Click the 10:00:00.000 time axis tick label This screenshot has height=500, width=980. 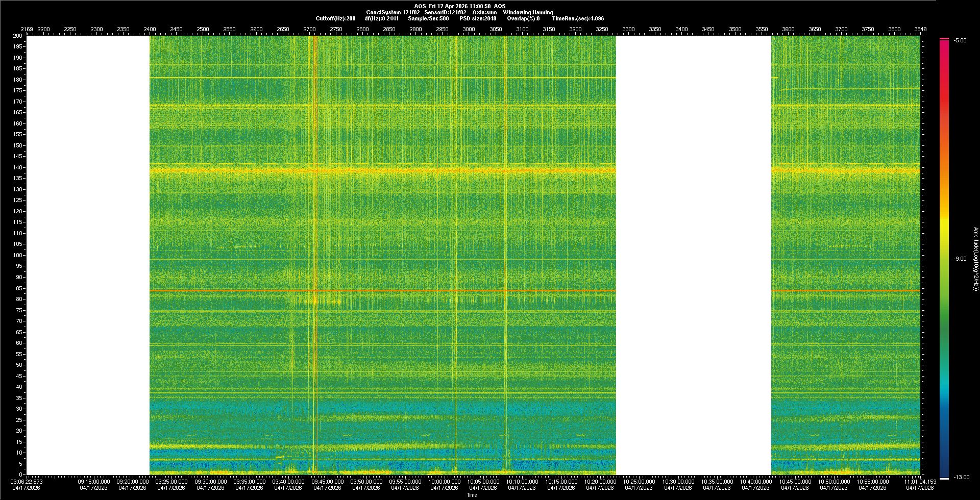[444, 482]
